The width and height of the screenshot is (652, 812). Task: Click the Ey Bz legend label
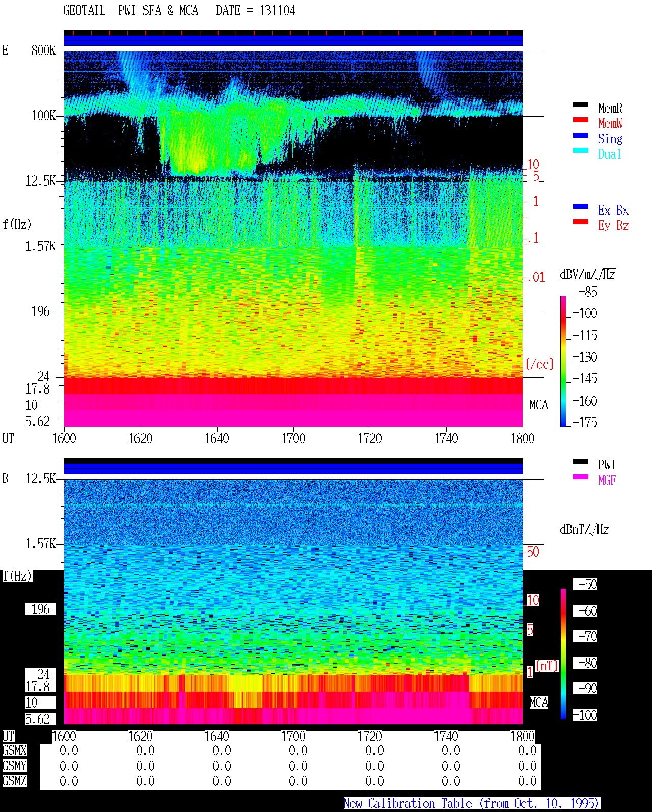point(613,225)
